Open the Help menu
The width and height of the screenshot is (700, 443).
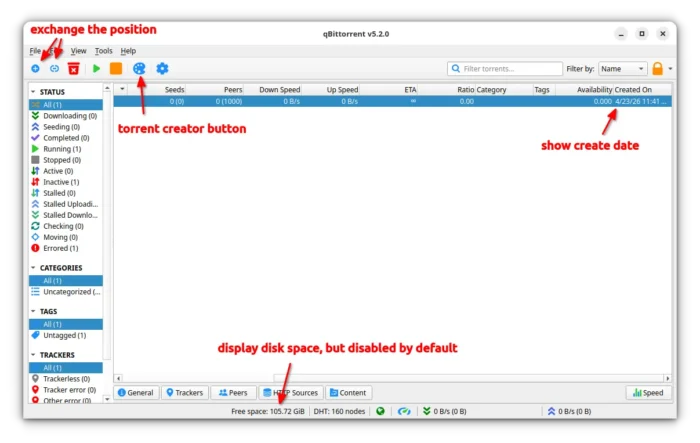(128, 51)
